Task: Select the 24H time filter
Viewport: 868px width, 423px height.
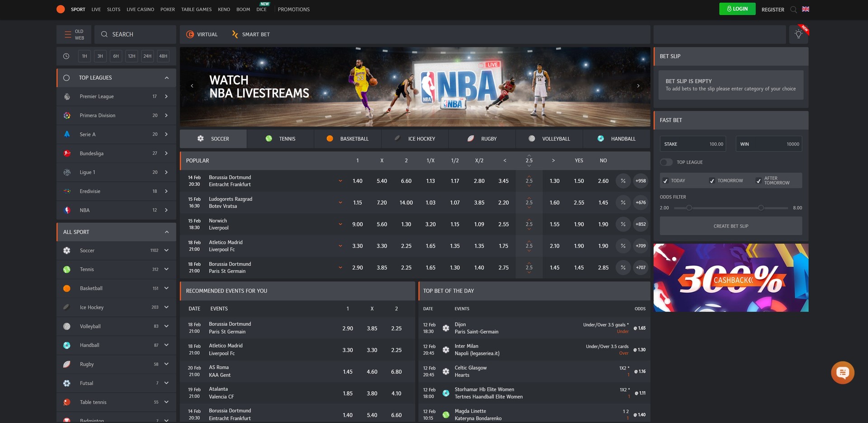Action: [147, 56]
